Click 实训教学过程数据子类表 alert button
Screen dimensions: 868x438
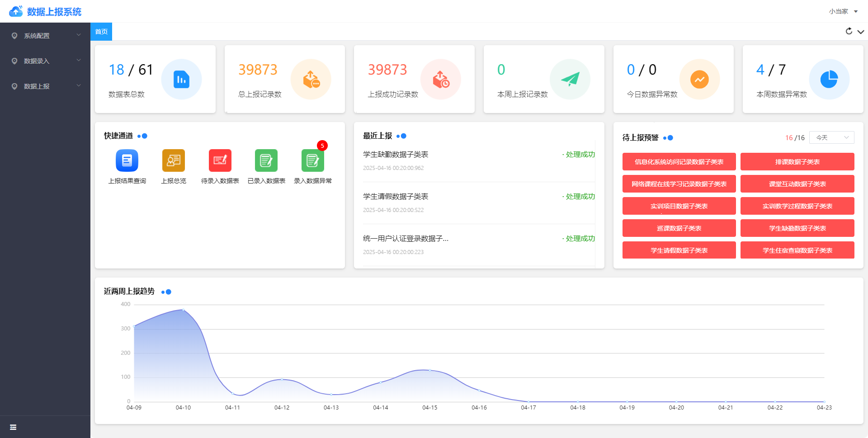797,206
